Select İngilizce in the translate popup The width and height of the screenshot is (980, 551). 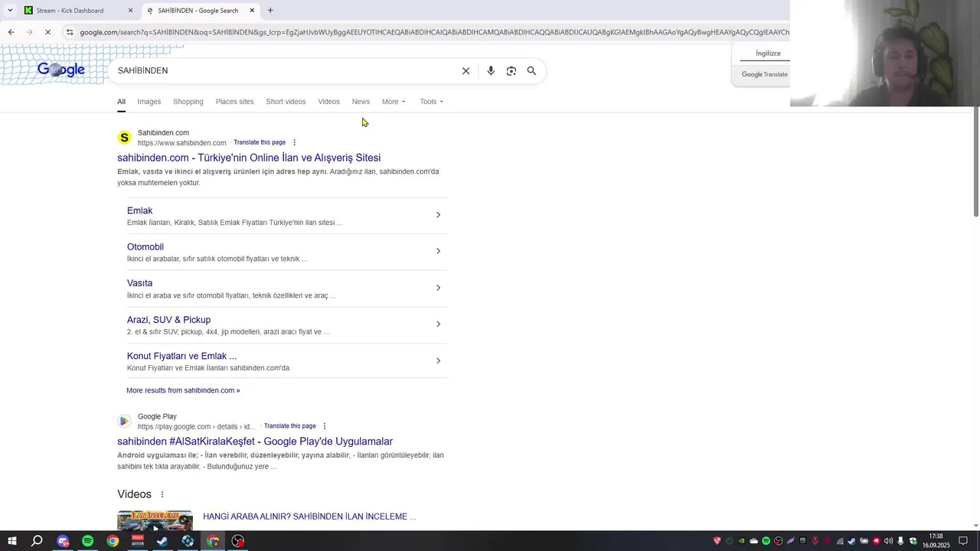pyautogui.click(x=768, y=54)
